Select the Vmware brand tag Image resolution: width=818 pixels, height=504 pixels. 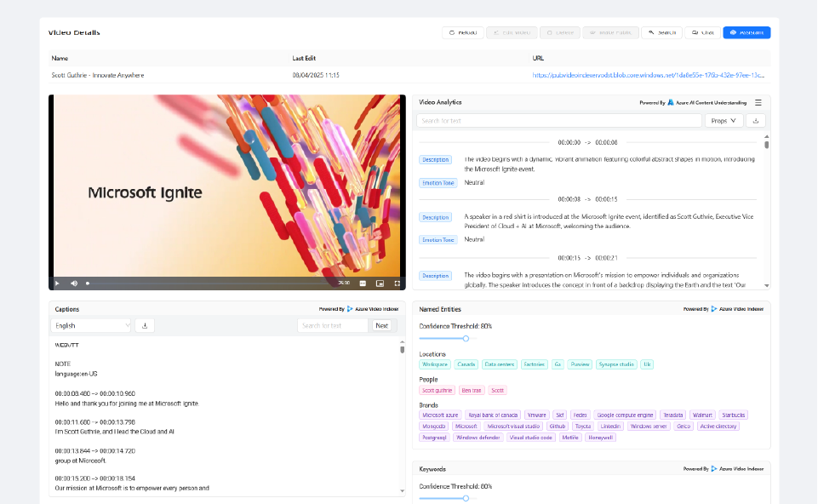(537, 415)
